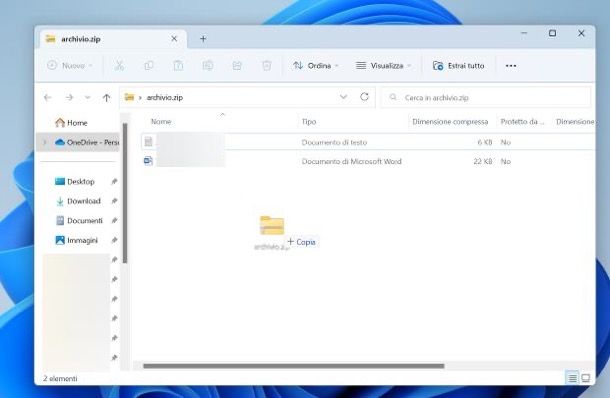
Task: Click the Delete trash icon
Action: [x=266, y=65]
